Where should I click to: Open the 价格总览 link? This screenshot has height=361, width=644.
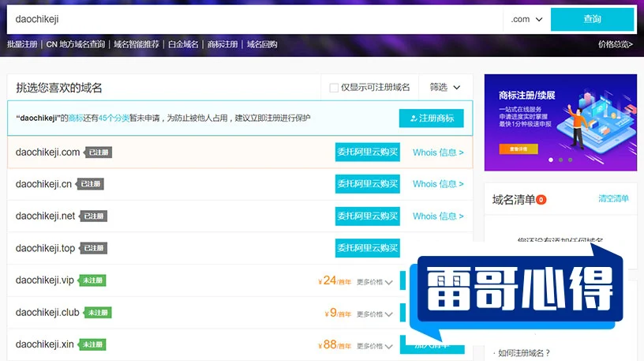[616, 44]
